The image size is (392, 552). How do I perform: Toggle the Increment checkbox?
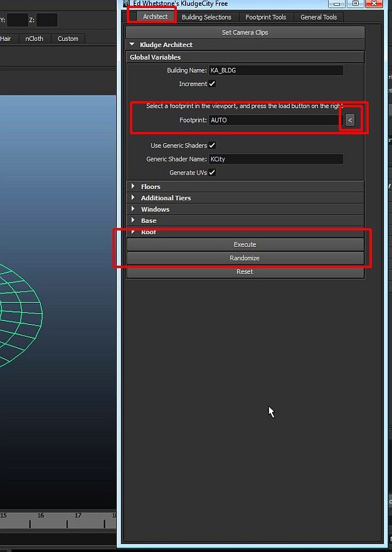(212, 84)
